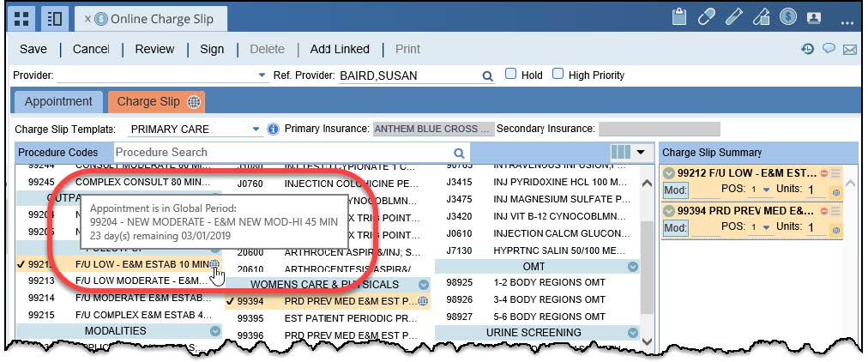Click the Sign button
The image size is (868, 362).
[x=212, y=49]
